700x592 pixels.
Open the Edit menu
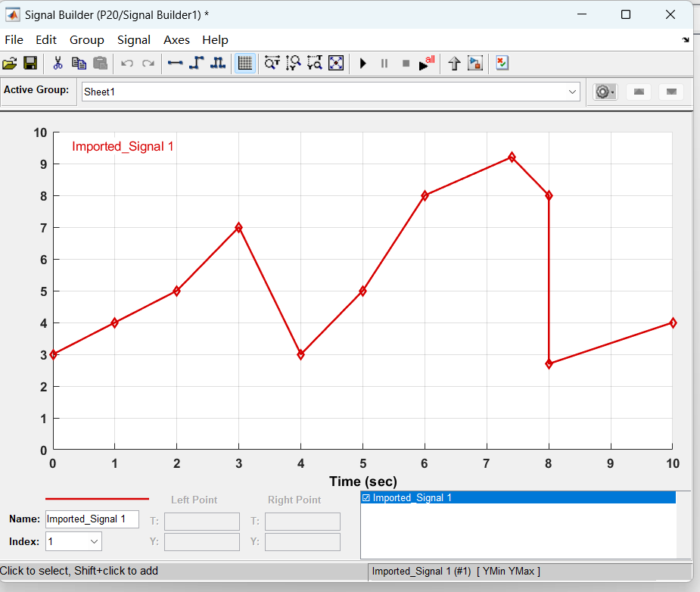tap(46, 40)
